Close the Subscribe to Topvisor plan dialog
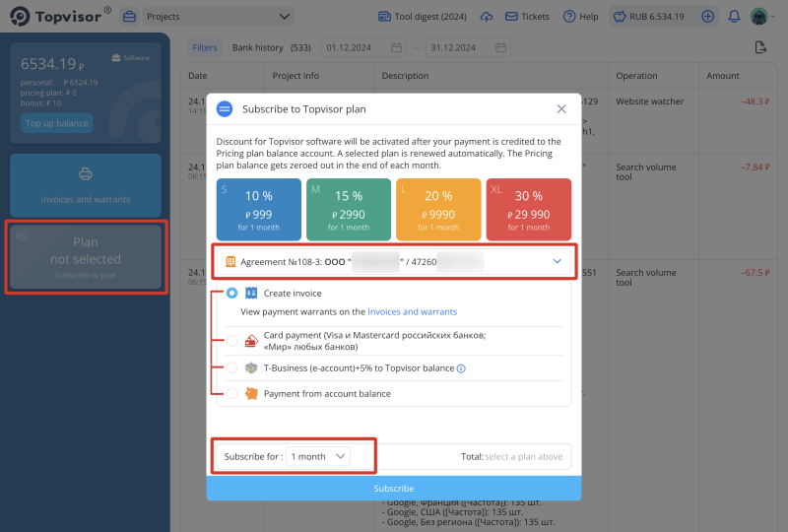The width and height of the screenshot is (788, 532). pos(561,109)
